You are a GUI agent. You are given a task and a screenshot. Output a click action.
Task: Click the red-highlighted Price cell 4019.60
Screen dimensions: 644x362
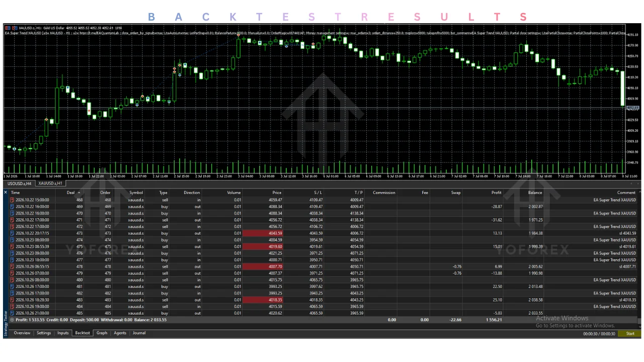click(263, 246)
